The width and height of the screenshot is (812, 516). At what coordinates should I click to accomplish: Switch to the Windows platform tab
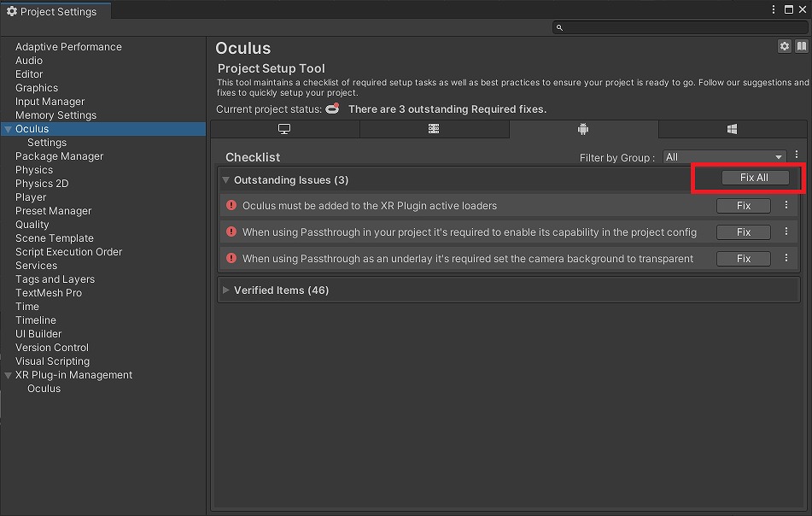(733, 129)
